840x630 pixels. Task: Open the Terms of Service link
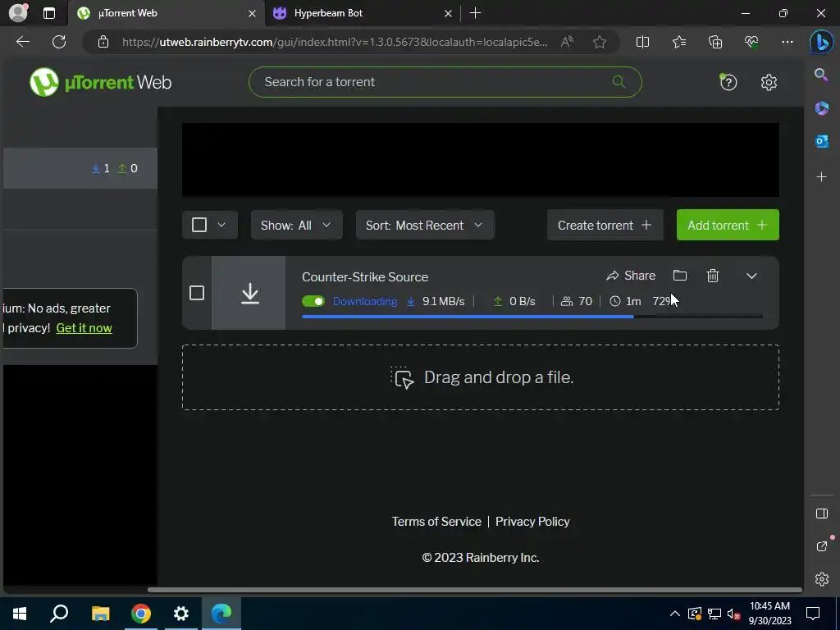pyautogui.click(x=436, y=521)
